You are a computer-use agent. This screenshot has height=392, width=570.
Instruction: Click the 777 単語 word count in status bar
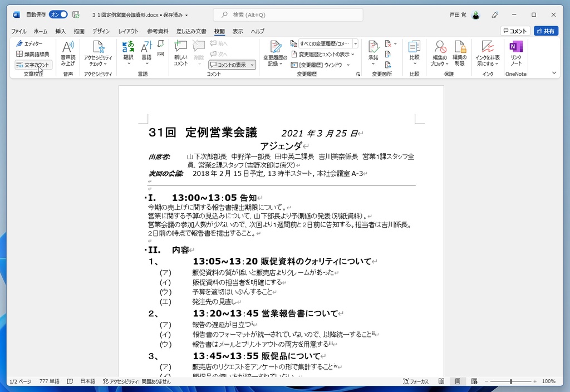point(49,381)
